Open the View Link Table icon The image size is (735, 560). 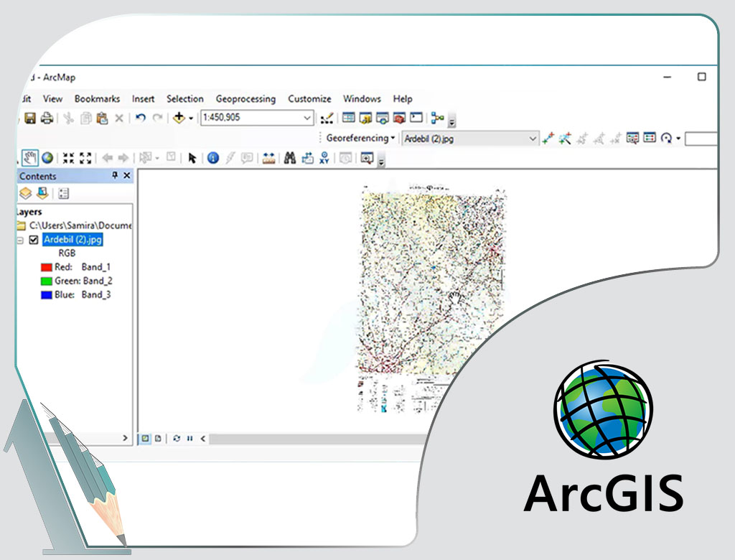649,138
